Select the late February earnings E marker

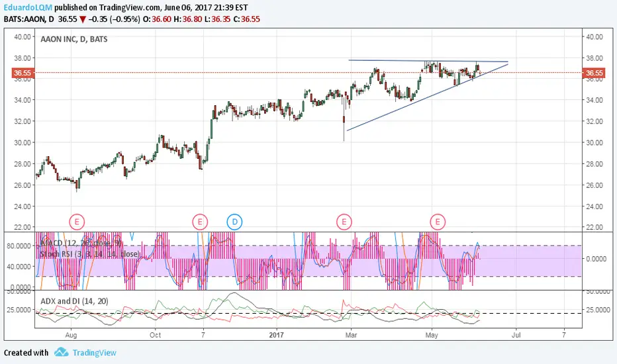pyautogui.click(x=344, y=222)
